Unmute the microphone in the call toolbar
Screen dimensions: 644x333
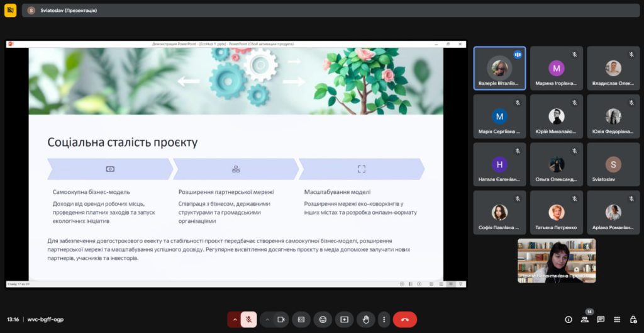point(248,319)
